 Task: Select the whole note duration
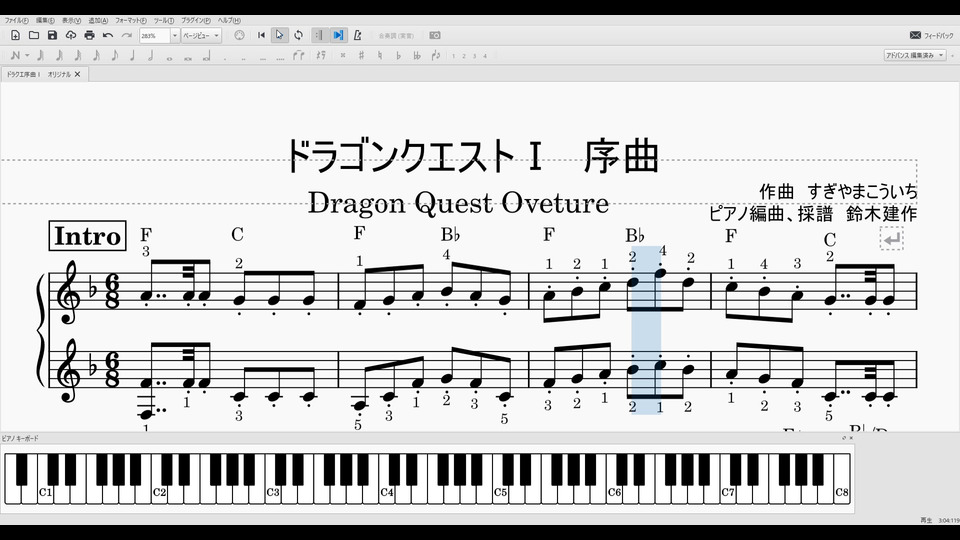170,58
